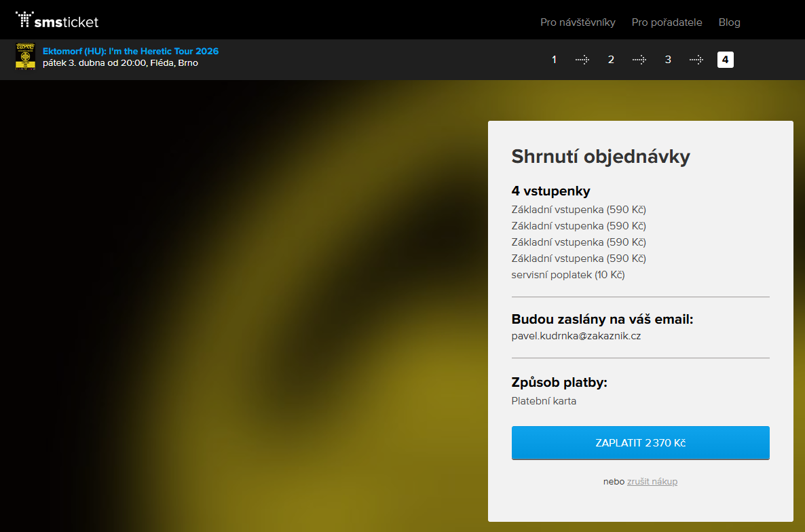The image size is (805, 532).
Task: Click the dotted arrow between steps 2 and 3
Action: click(x=639, y=60)
